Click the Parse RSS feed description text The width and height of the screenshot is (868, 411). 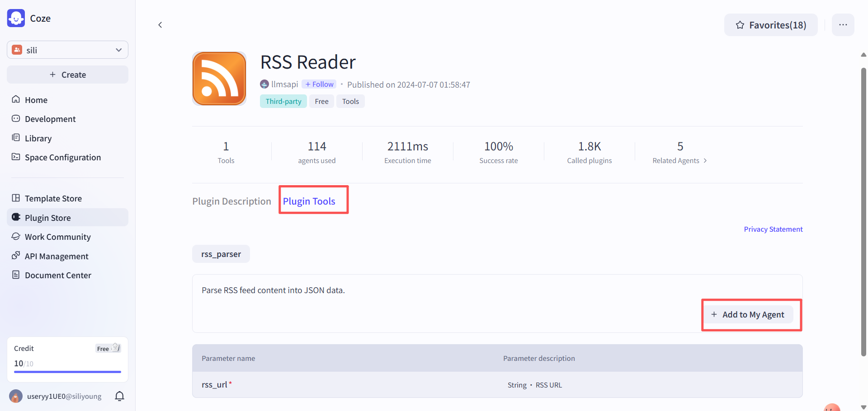(x=273, y=290)
